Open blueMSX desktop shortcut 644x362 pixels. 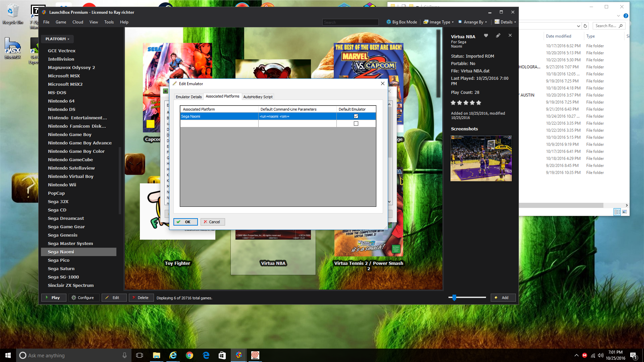pyautogui.click(x=12, y=48)
